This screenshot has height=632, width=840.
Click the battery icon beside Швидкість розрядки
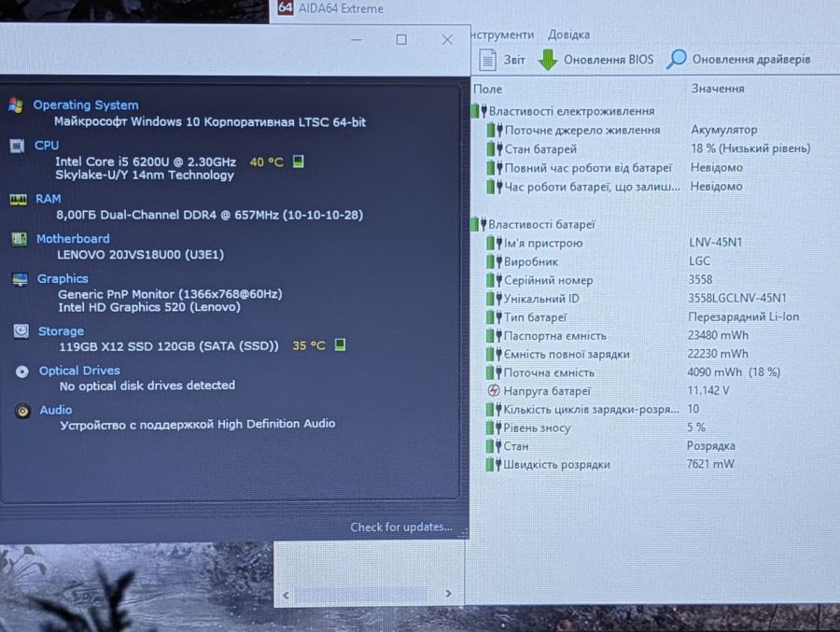point(494,464)
